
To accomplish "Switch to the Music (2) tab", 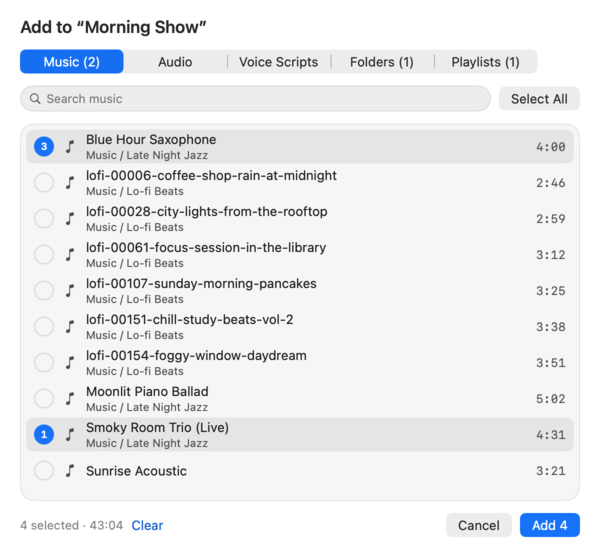I will pyautogui.click(x=72, y=62).
